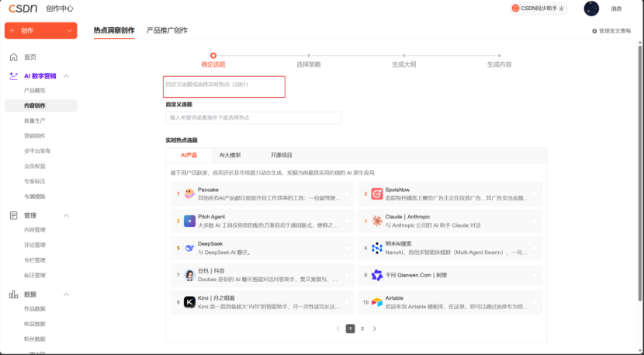Click the 数据 bar chart icon
The image size is (644, 355).
coord(13,294)
